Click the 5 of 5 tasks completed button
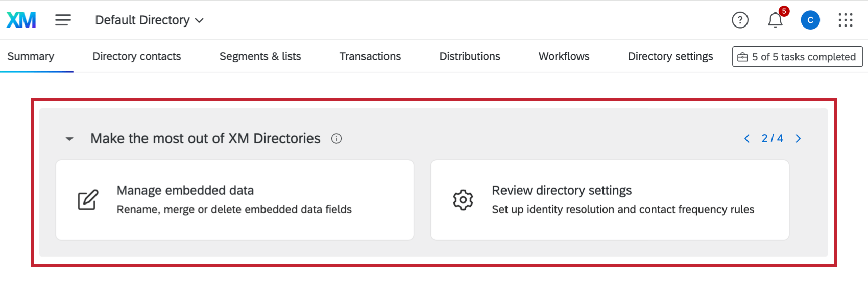This screenshot has width=868, height=306. (798, 57)
